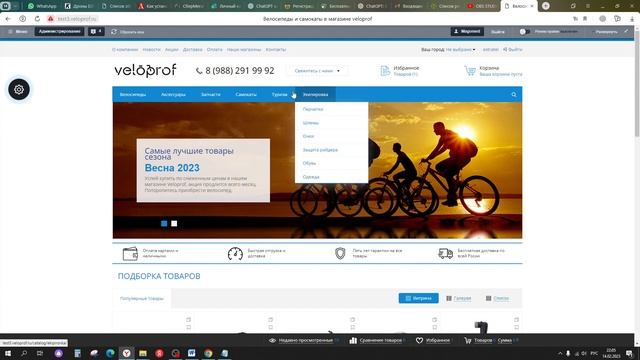Expand the admin panel Меню button
The height and width of the screenshot is (360, 640).
click(18, 31)
